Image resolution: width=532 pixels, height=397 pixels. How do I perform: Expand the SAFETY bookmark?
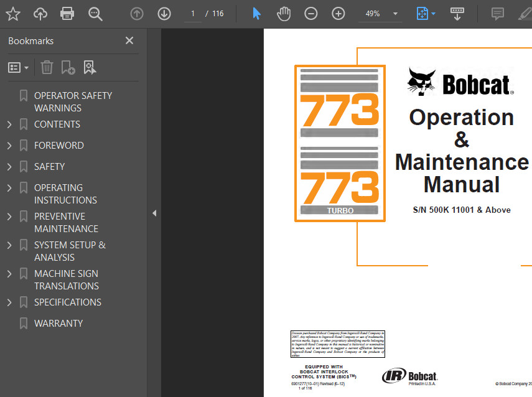(9, 167)
